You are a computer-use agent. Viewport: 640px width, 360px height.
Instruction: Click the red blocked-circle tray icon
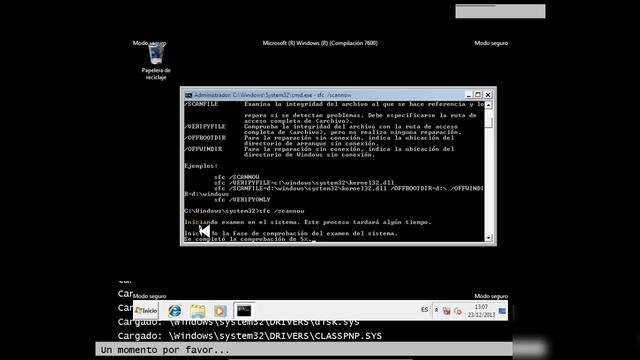point(458,311)
